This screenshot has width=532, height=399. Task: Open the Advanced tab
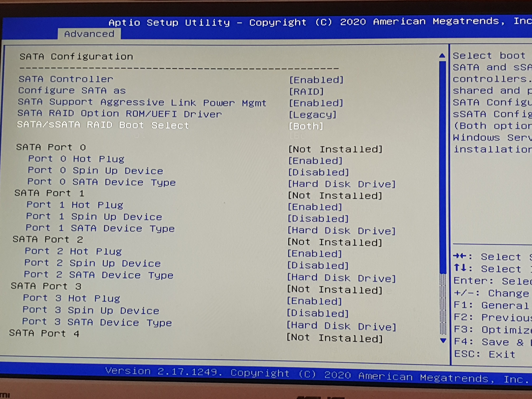point(89,34)
